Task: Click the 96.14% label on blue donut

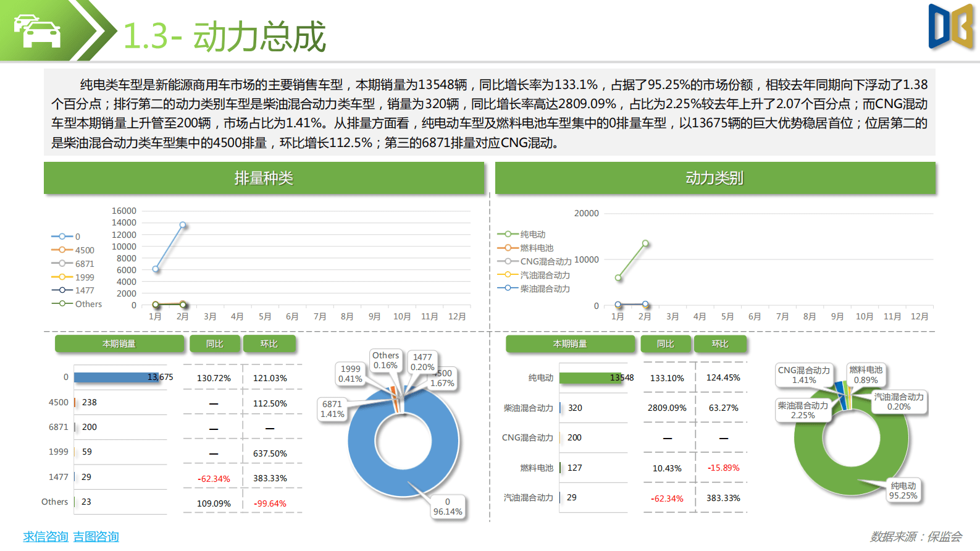Action: pyautogui.click(x=448, y=507)
